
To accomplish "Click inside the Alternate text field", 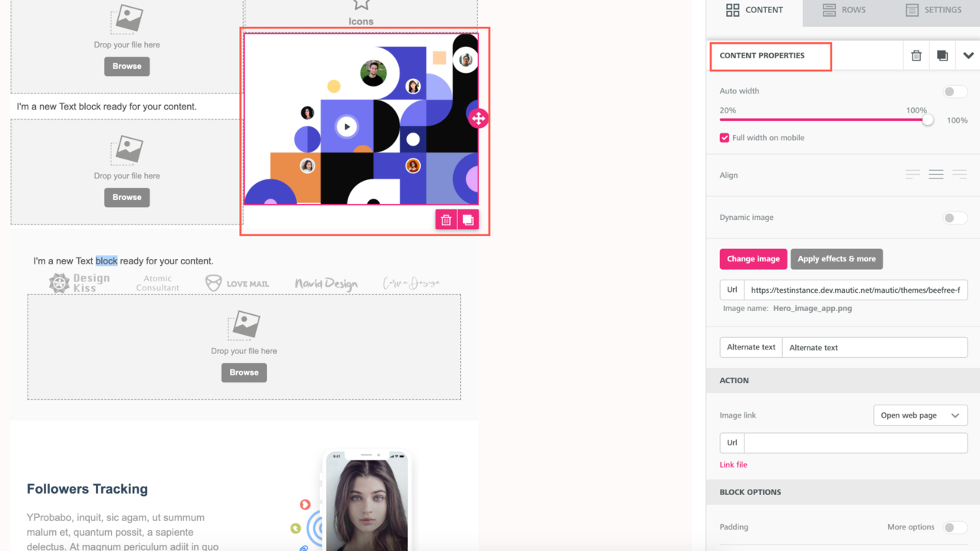I will 874,347.
